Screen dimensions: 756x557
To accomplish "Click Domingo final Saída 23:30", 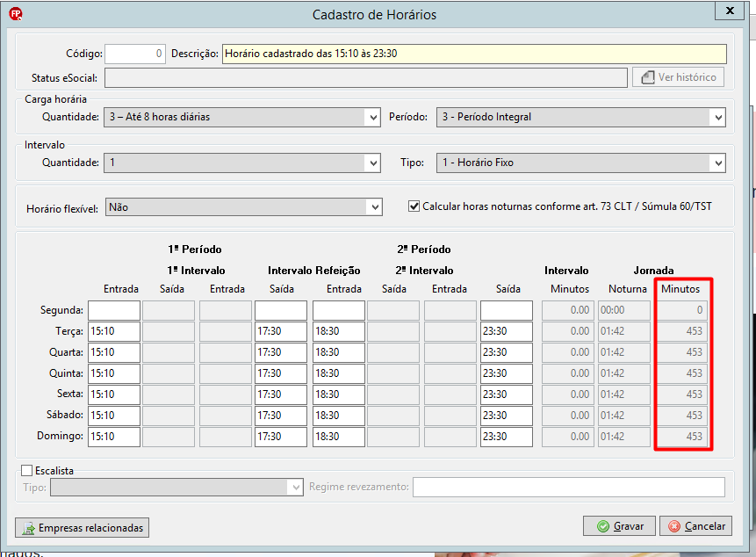I will pyautogui.click(x=507, y=437).
